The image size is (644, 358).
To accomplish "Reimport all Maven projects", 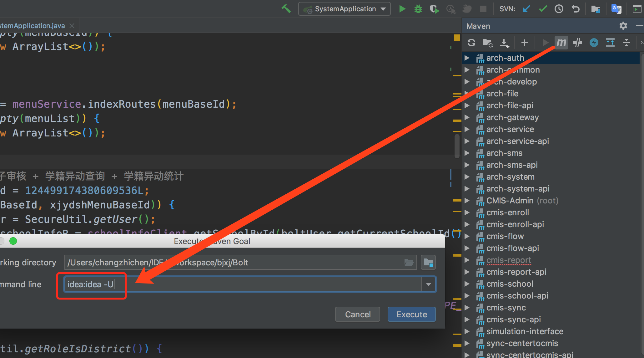I will tap(471, 42).
